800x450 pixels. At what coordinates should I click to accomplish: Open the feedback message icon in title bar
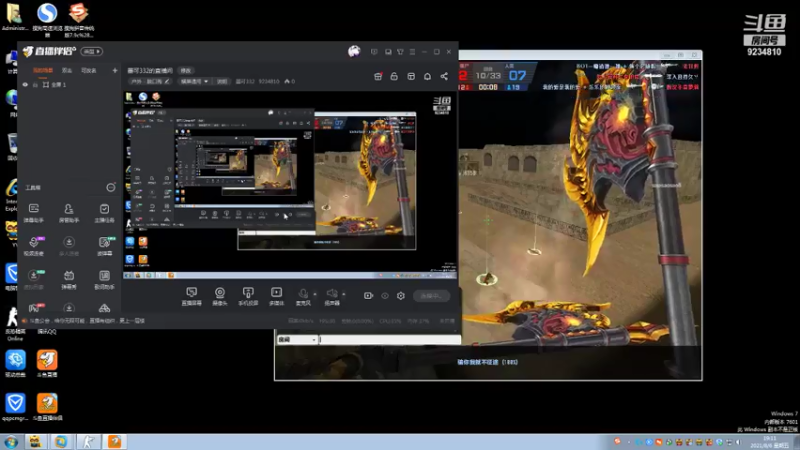click(x=374, y=52)
